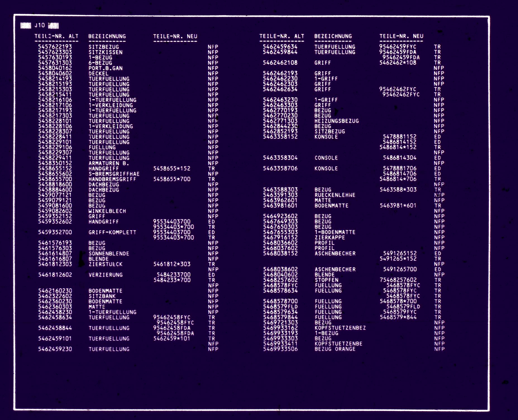Select the ARMATUREN B. description
This screenshot has width=518, height=420.
click(x=109, y=163)
